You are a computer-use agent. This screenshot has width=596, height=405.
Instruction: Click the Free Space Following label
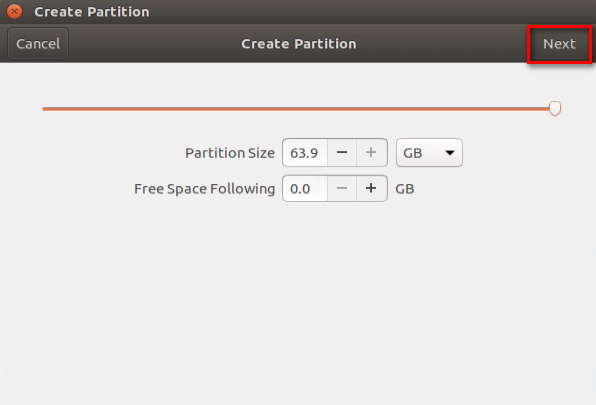click(204, 189)
